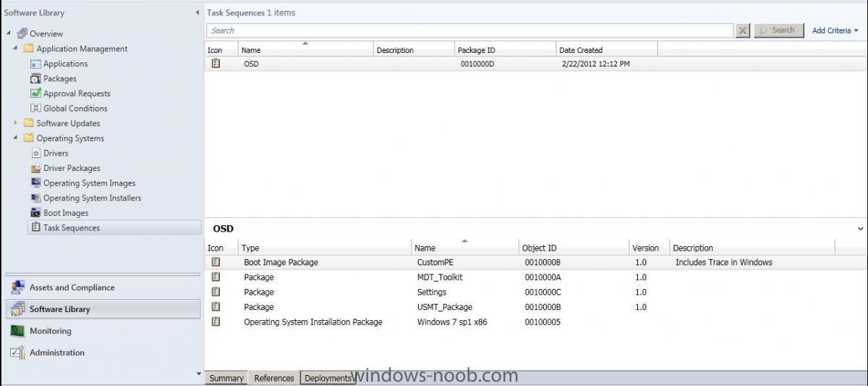868x386 pixels.
Task: Click the Software Library workspace icon
Action: point(17,309)
